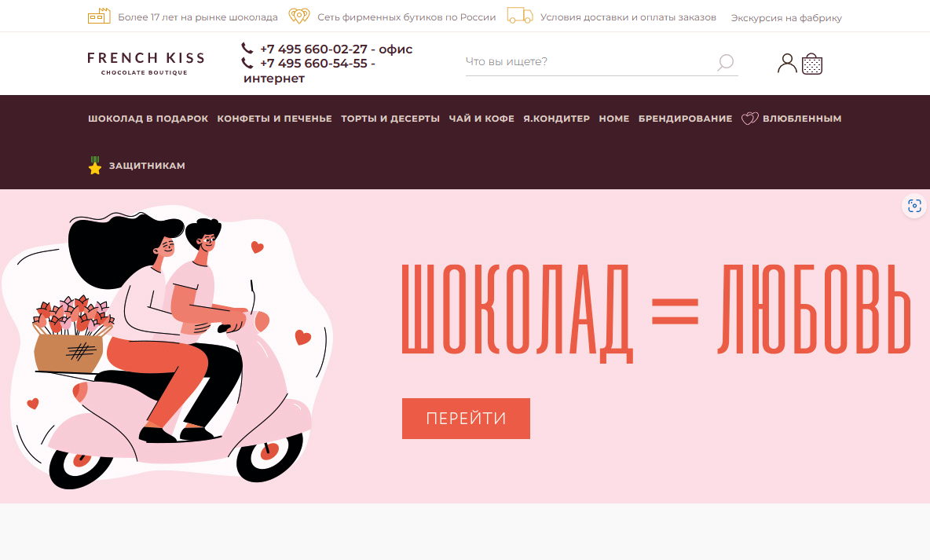Click the search magnifier icon
The image size is (930, 560).
click(x=725, y=62)
